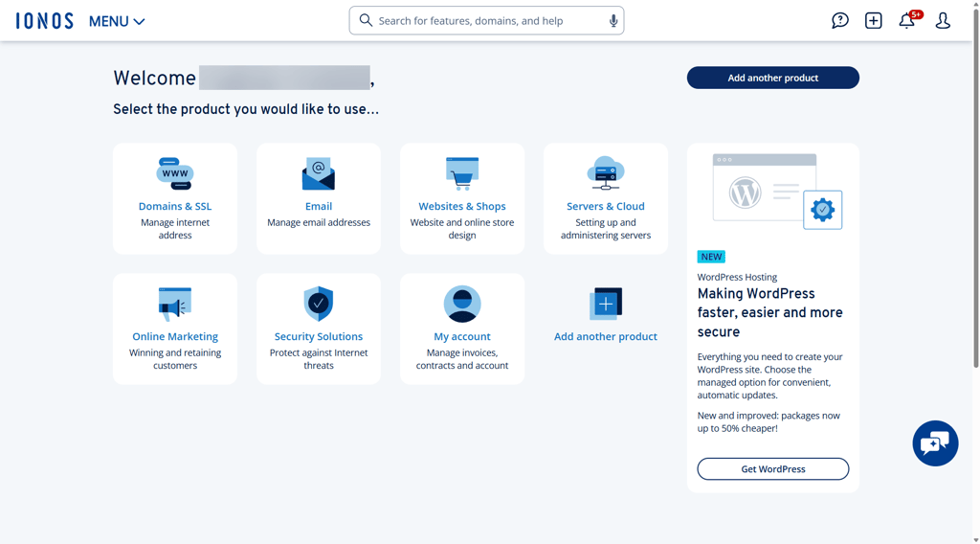Click the Security Solutions shield icon
This screenshot has height=544, width=980.
[319, 304]
